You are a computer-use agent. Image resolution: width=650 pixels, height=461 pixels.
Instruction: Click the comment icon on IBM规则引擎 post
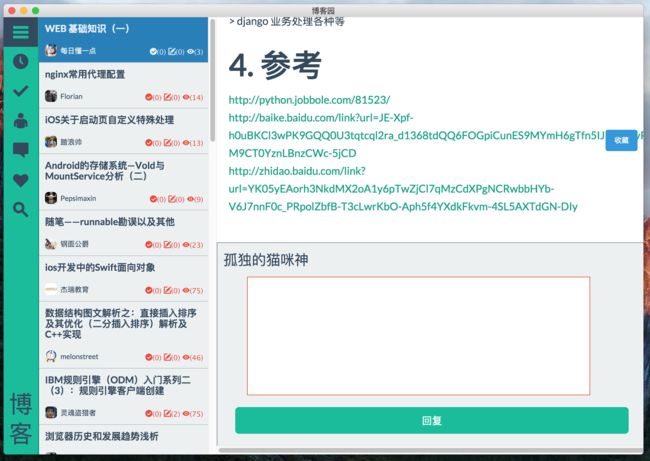pos(167,413)
